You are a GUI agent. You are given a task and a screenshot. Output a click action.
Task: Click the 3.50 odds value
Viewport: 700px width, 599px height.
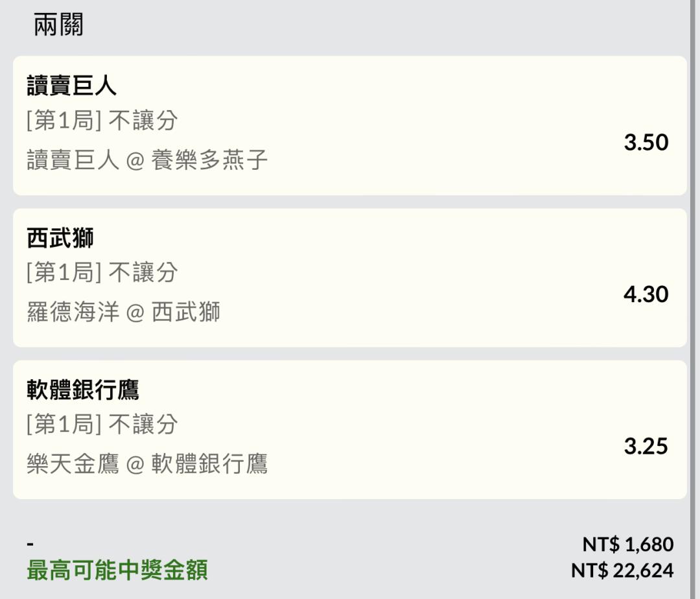coord(646,143)
